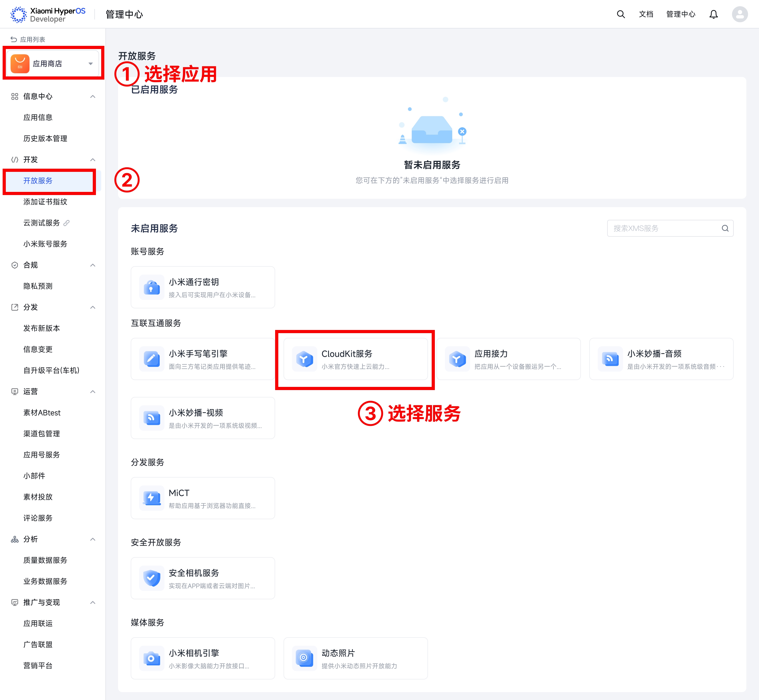The height and width of the screenshot is (700, 759).
Task: Collapse the 信息中心 section chevron
Action: (x=93, y=96)
